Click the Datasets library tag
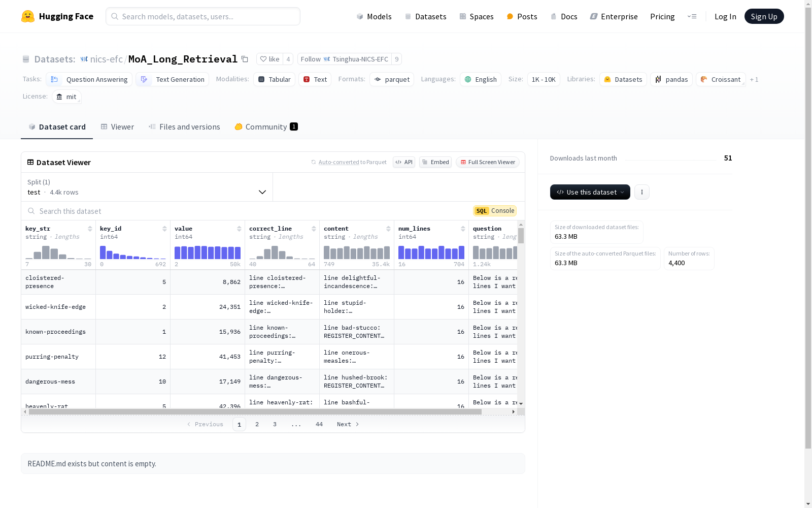Viewport: 812px width, 508px height. pyautogui.click(x=623, y=79)
